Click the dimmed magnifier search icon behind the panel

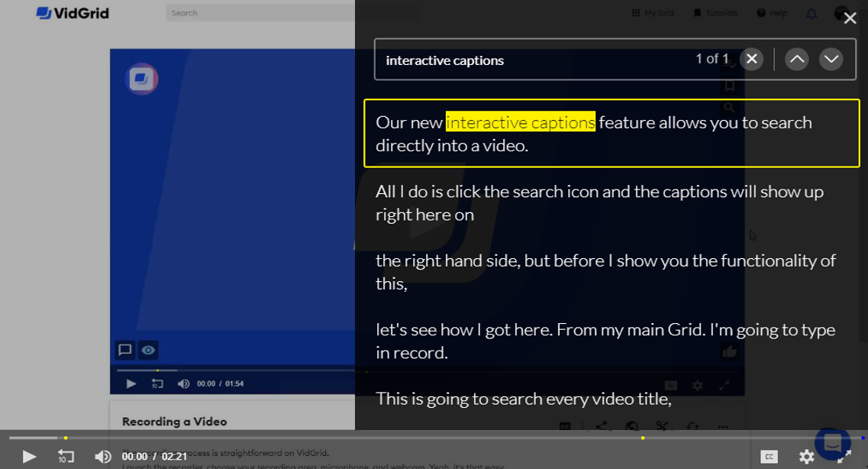(x=730, y=108)
